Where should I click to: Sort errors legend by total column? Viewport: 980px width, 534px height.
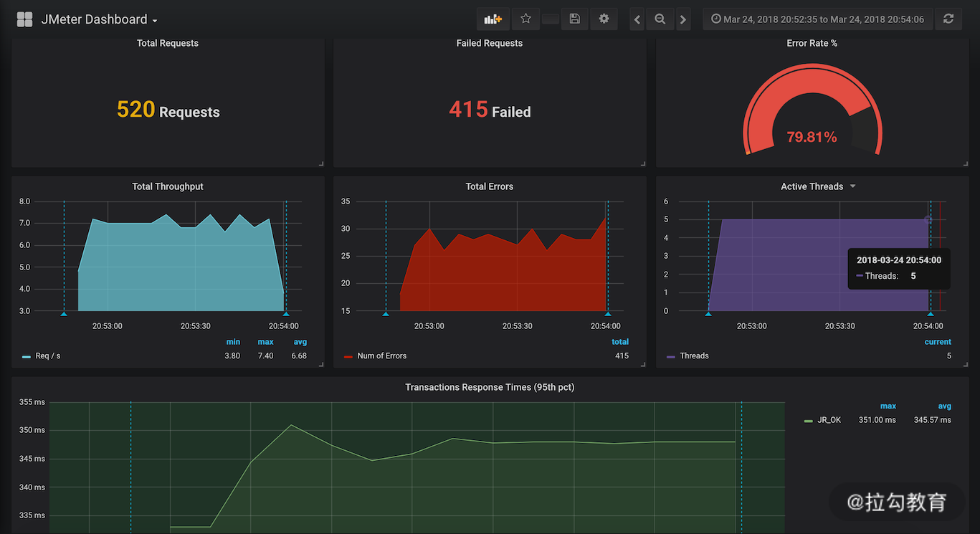[x=620, y=342]
